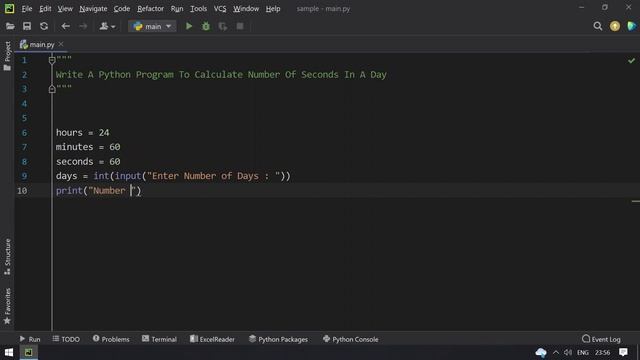This screenshot has width=640, height=360.
Task: Click on 'minutes = 60' code line
Action: point(88,147)
